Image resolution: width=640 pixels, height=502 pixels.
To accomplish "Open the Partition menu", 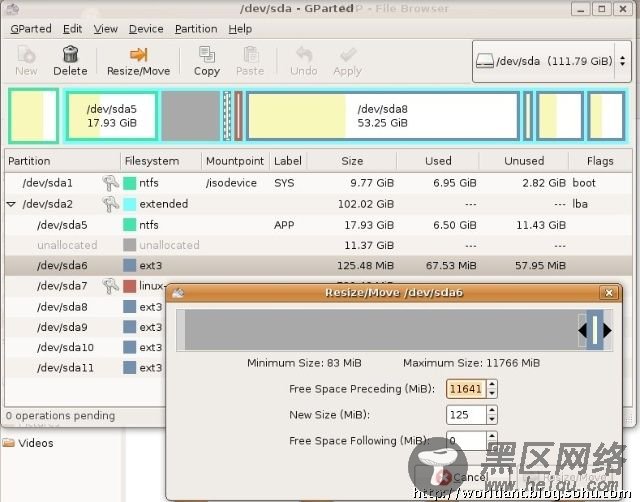I will 196,29.
